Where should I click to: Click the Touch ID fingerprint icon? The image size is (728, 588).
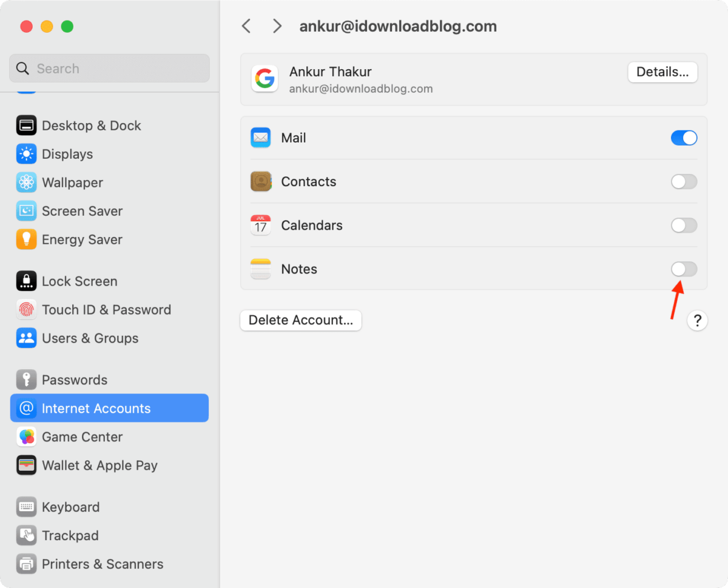(26, 310)
